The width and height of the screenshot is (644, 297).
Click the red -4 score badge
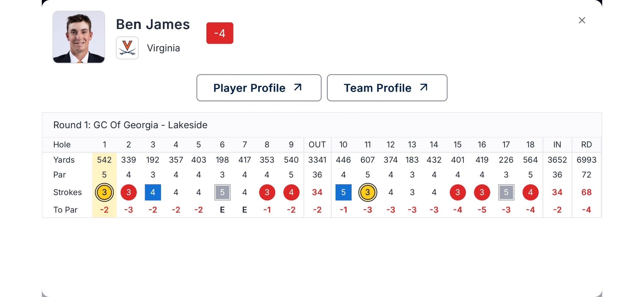point(220,33)
